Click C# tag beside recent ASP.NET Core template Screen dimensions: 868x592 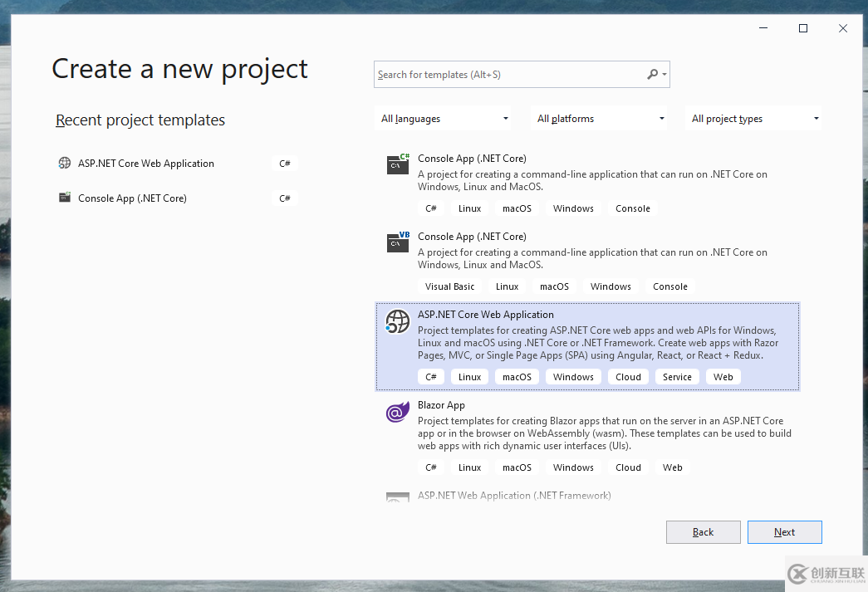(x=285, y=164)
